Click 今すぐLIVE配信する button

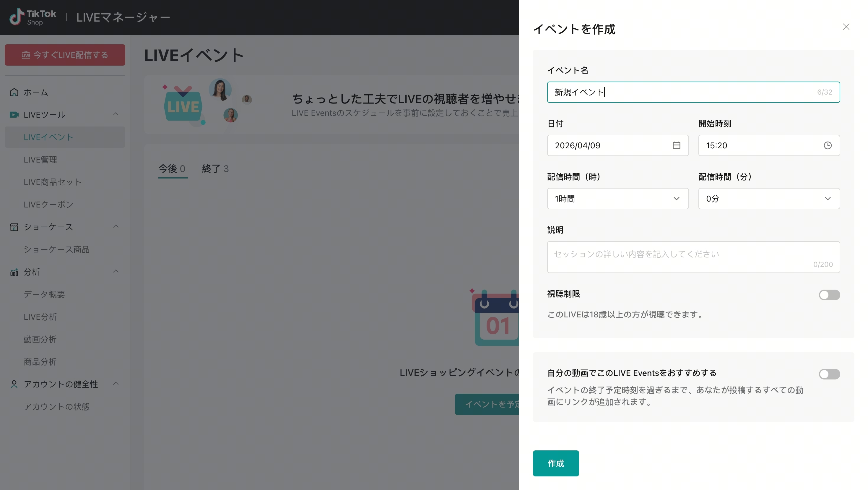[65, 55]
